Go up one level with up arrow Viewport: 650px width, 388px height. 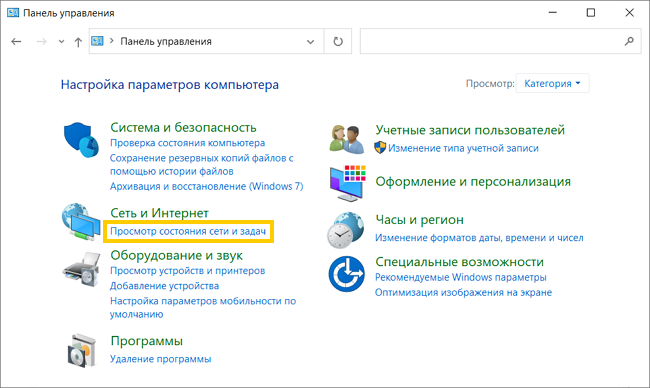[x=78, y=41]
